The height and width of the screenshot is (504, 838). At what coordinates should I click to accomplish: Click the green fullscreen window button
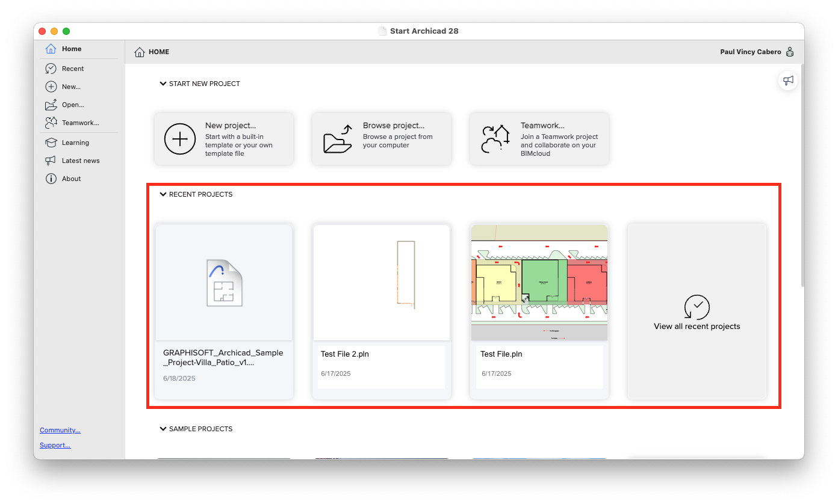[x=66, y=31]
